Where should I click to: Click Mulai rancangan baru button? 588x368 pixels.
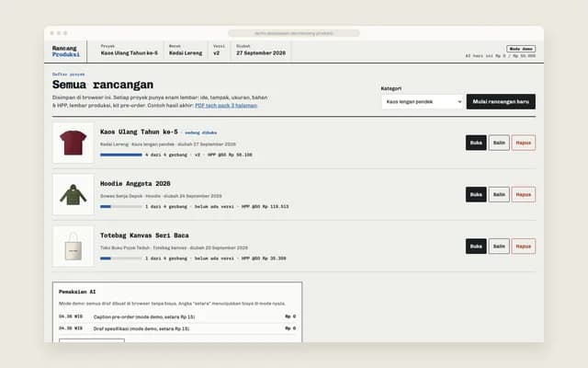pos(501,102)
